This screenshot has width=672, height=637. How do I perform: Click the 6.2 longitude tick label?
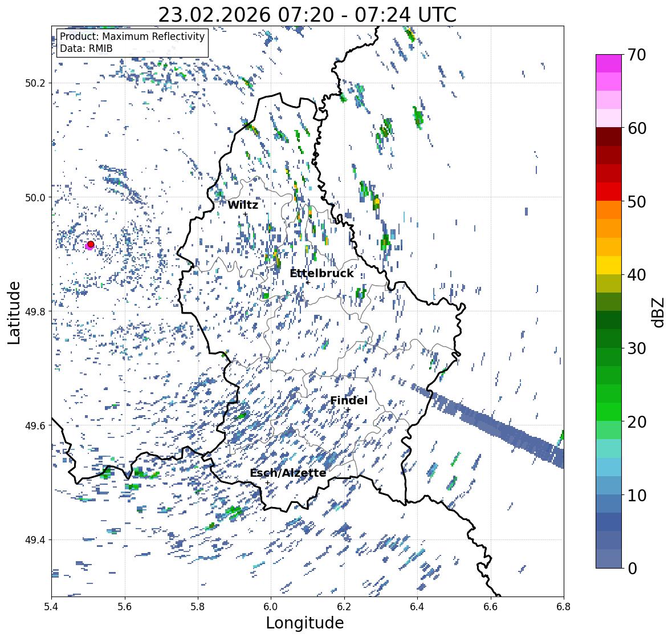click(x=344, y=607)
